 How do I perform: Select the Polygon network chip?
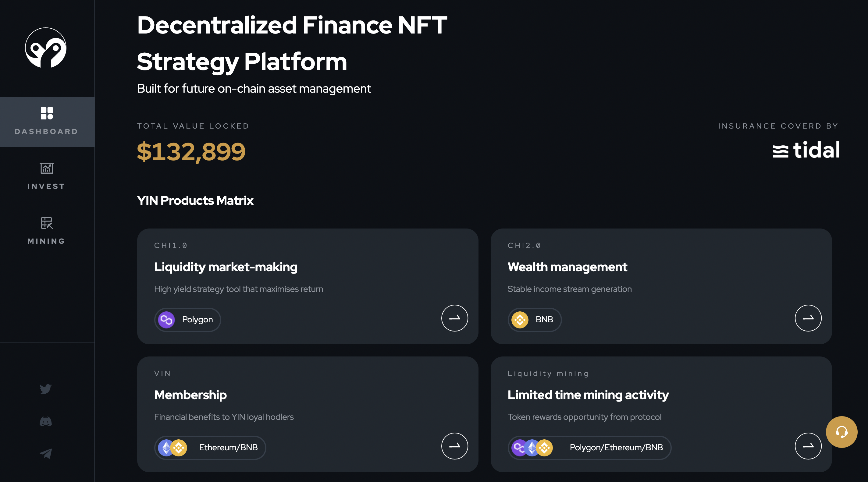(x=188, y=320)
